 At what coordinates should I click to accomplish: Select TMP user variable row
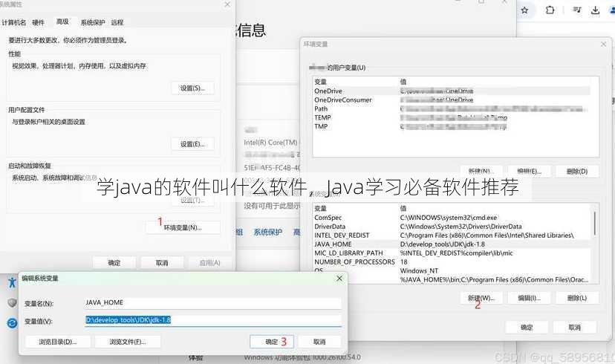click(452, 126)
